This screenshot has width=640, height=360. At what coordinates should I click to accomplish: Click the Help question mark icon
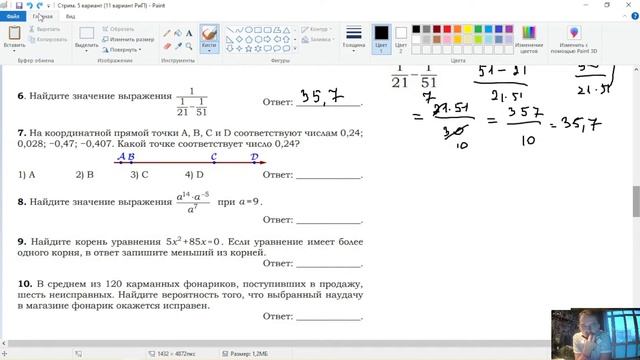[635, 16]
